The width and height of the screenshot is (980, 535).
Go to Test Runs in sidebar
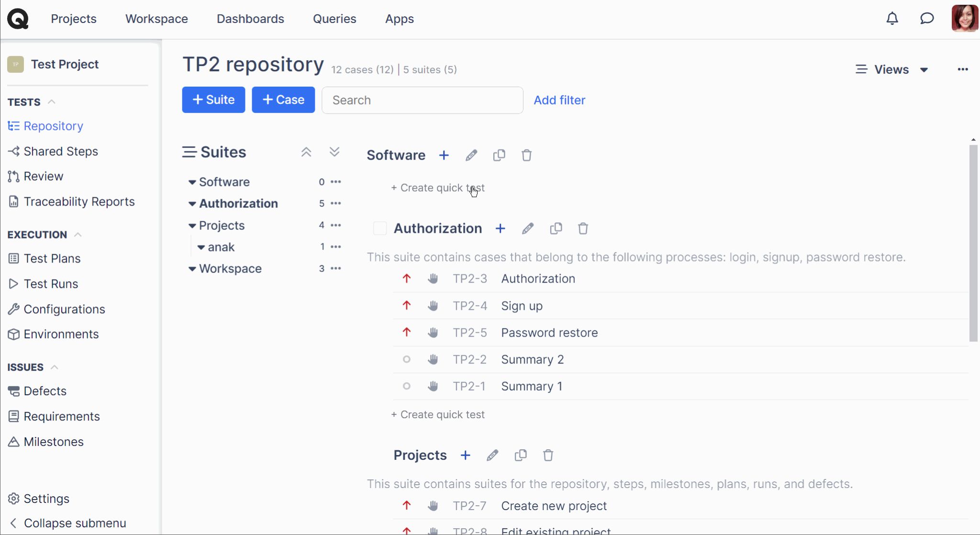click(51, 284)
